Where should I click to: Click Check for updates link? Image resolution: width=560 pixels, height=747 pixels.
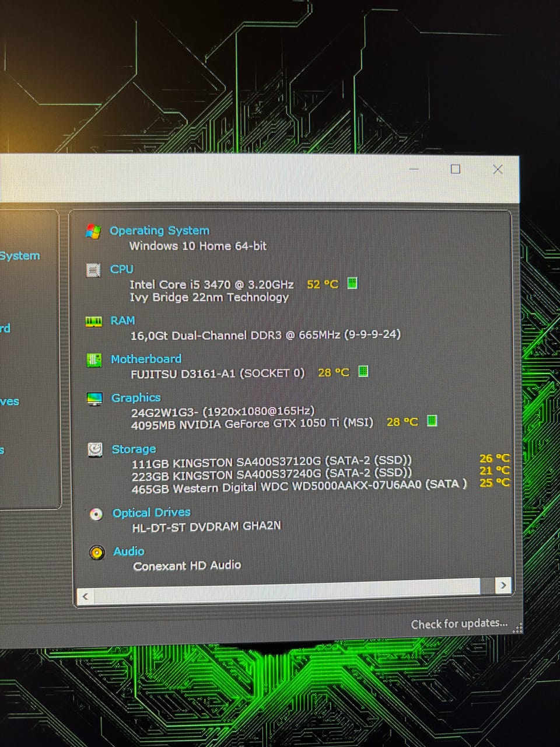pyautogui.click(x=459, y=624)
